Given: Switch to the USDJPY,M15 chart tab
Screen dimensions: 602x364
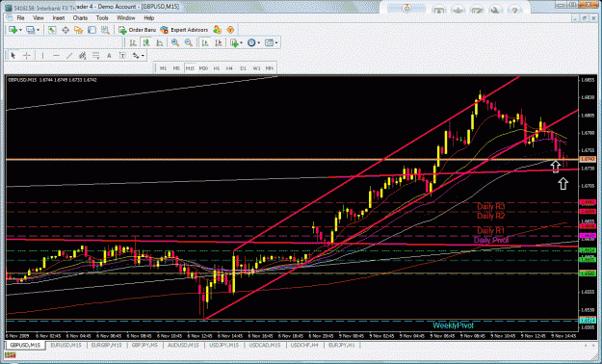Looking at the screenshot, I should coord(223,345).
